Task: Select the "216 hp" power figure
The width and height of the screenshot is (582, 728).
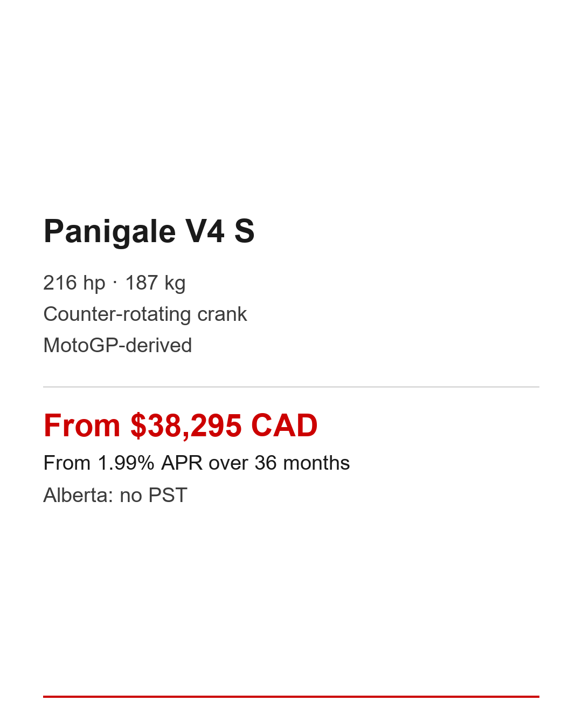Action: (x=74, y=283)
